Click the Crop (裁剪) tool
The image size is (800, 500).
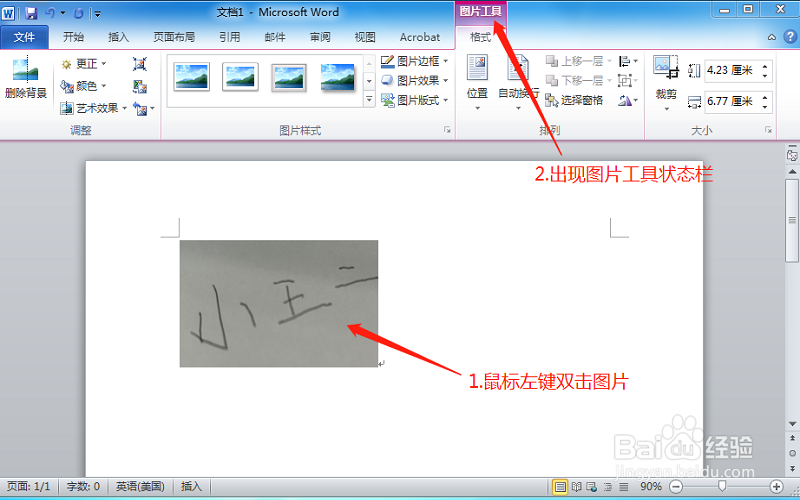[x=666, y=83]
